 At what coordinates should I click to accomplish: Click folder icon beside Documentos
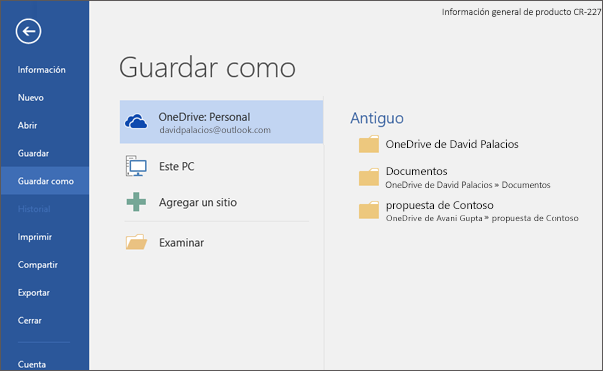369,177
